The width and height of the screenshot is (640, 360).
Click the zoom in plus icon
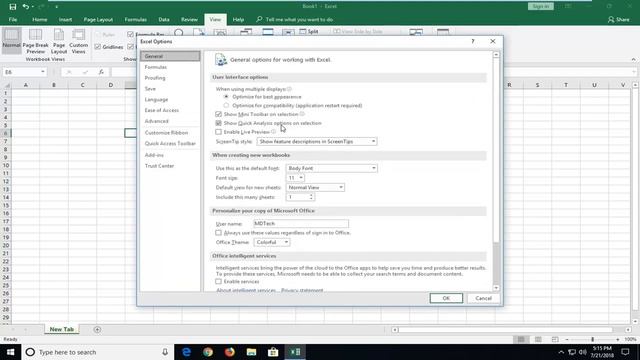(x=618, y=339)
